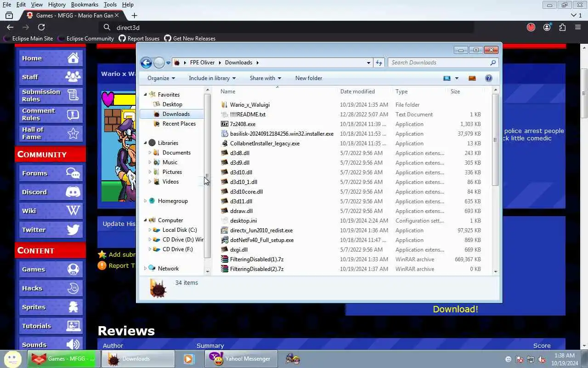The height and width of the screenshot is (368, 588).
Task: Click the Discord logo icon in sidebar
Action: click(73, 192)
